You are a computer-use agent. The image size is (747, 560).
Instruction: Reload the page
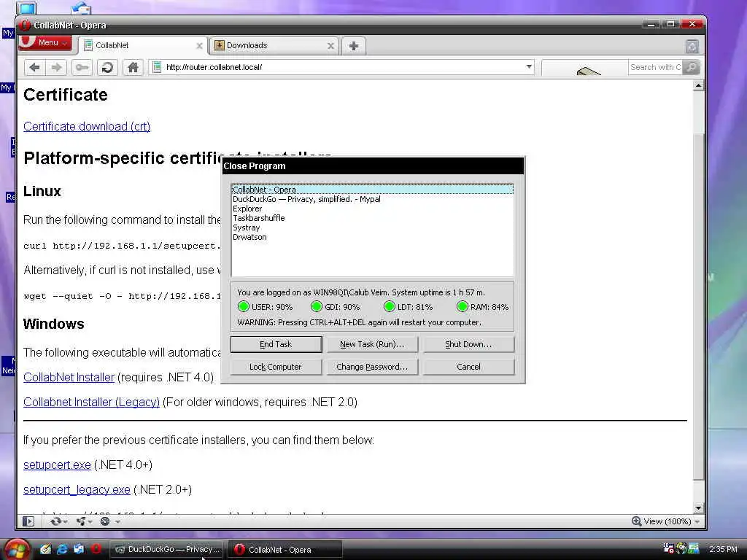[x=108, y=67]
